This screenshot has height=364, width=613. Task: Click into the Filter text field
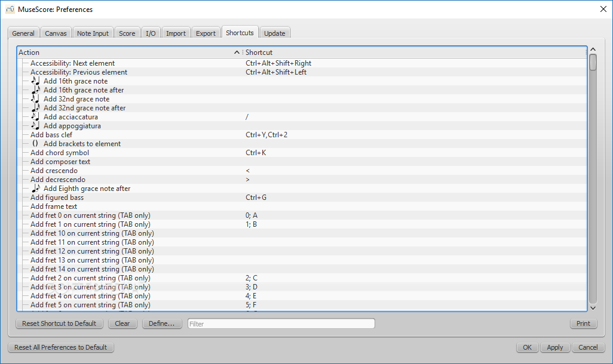coord(281,323)
